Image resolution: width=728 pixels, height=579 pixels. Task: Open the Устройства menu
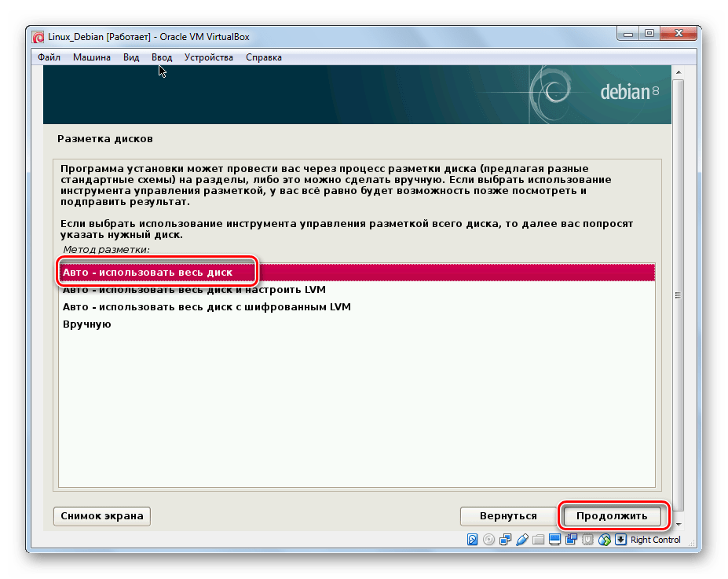pyautogui.click(x=209, y=57)
